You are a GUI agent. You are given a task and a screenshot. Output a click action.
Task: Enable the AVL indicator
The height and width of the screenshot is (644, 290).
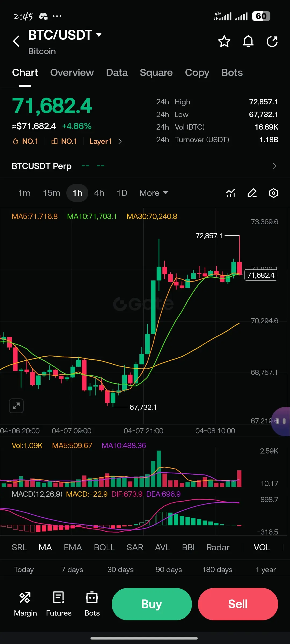coord(162,547)
